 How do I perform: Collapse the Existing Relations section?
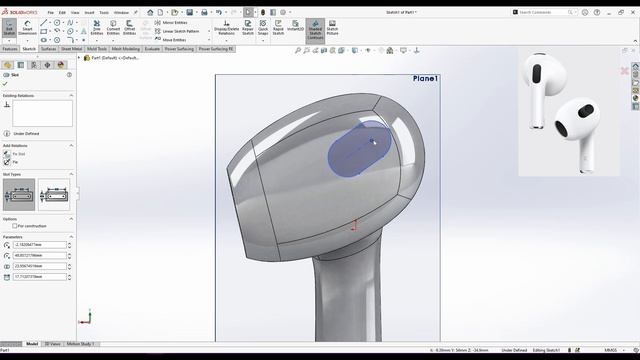[71, 96]
